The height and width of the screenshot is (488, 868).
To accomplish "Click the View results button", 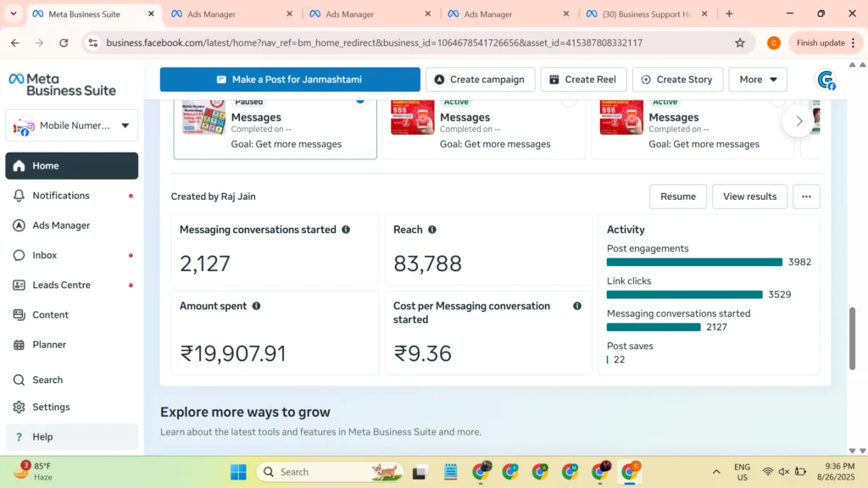I will click(749, 197).
